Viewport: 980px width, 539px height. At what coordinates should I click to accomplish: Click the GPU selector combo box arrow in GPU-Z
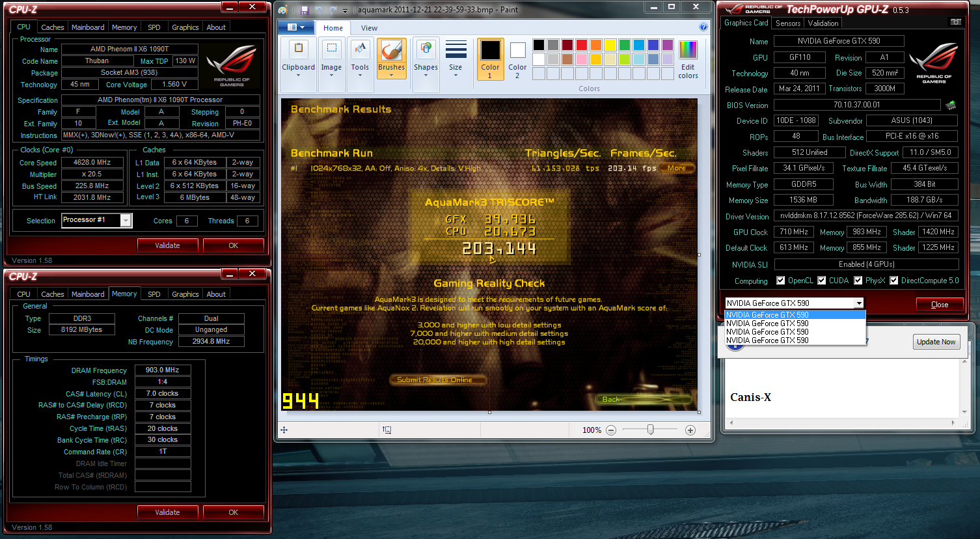[859, 303]
